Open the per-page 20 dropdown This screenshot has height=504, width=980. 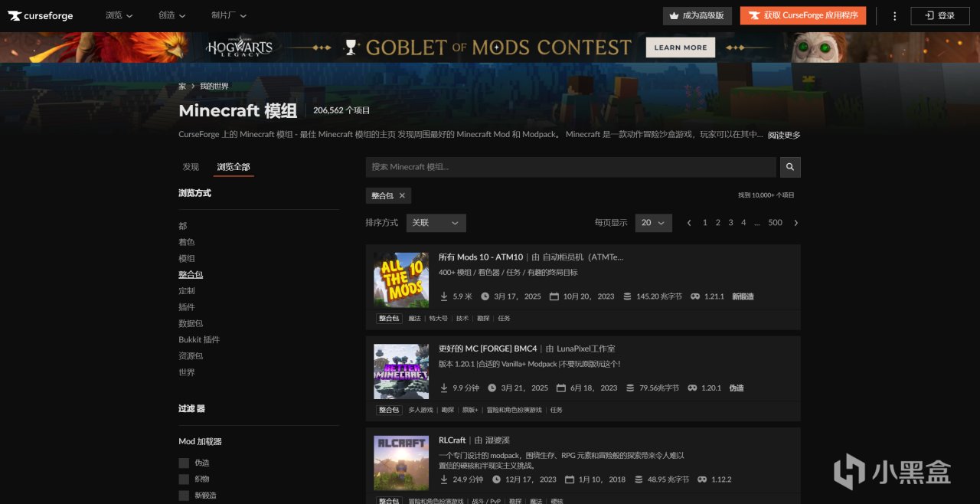pyautogui.click(x=654, y=223)
